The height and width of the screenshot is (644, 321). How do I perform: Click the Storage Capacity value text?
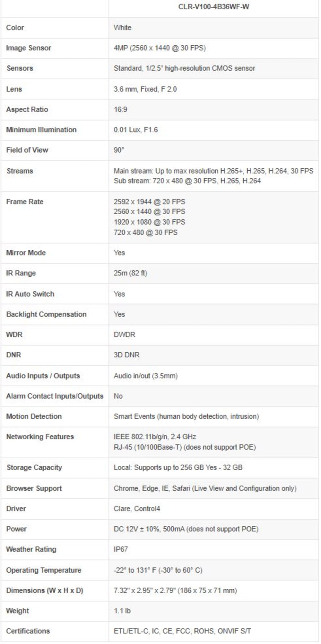178,468
